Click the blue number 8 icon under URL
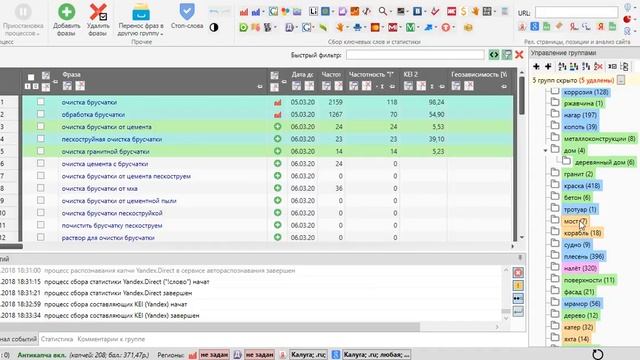The image size is (640, 360). pos(534,27)
